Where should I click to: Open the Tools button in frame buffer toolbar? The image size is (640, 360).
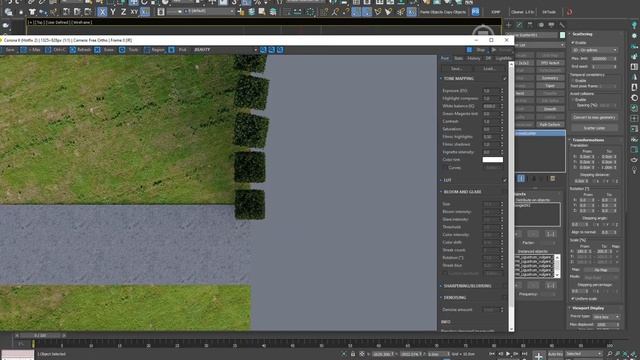point(130,50)
